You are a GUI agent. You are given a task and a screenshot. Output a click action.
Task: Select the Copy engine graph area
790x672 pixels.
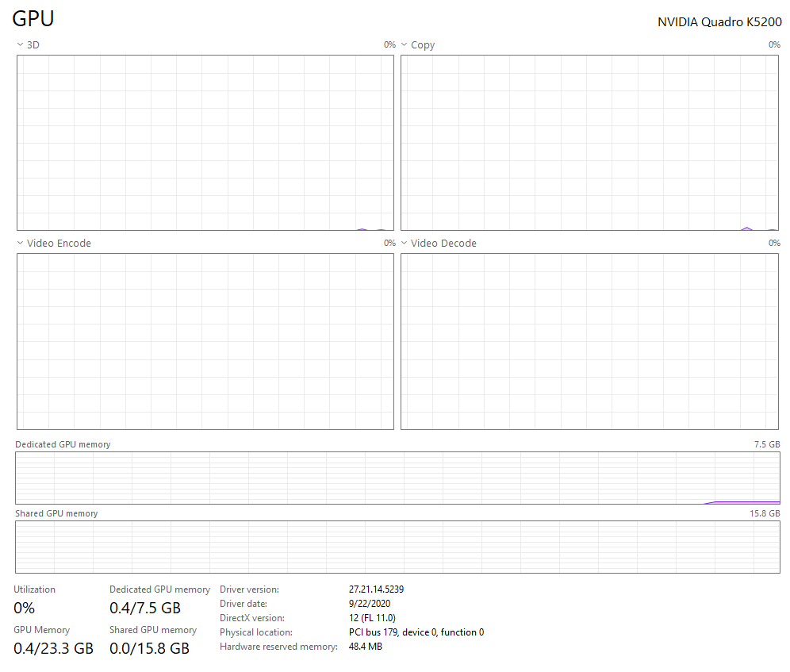[x=590, y=143]
